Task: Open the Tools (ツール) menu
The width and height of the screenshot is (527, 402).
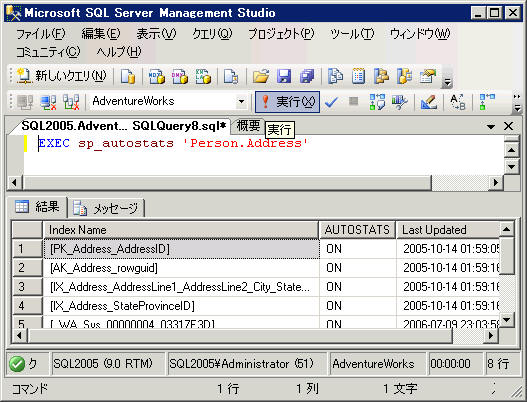Action: [352, 34]
